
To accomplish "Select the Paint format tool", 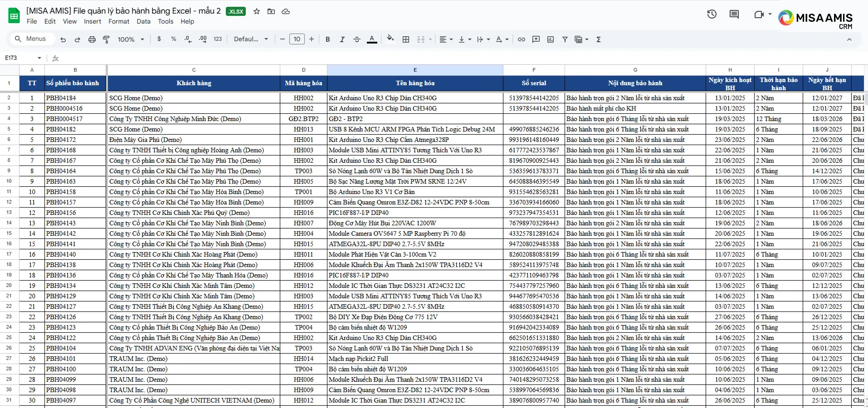I will click(107, 39).
